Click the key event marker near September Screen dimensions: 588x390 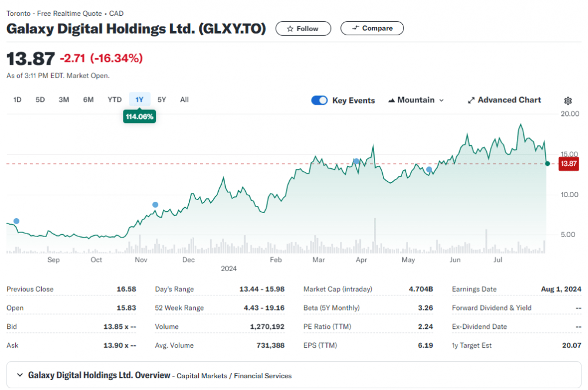click(16, 221)
